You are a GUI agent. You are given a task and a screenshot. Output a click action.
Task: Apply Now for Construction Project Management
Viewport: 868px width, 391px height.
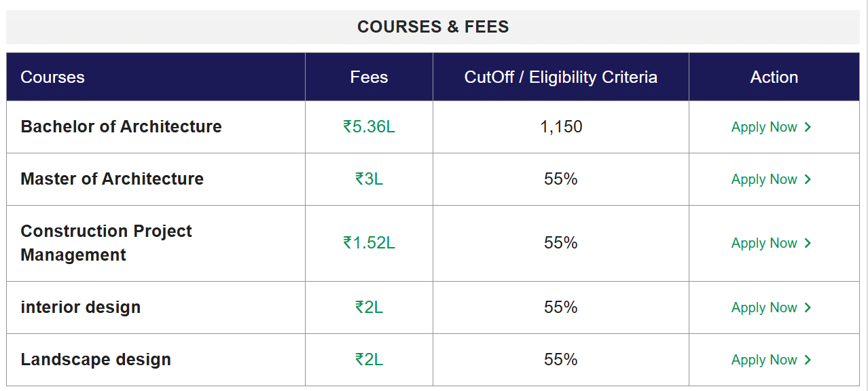771,243
